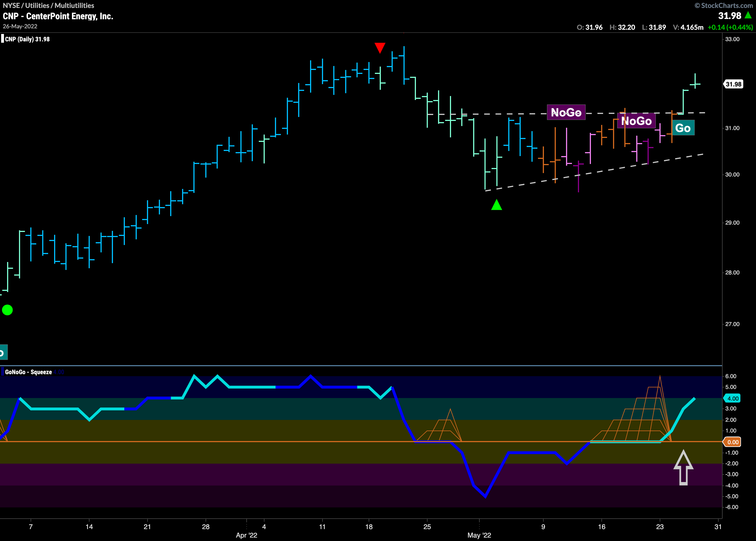The width and height of the screenshot is (756, 541).
Task: Click the latest price bar at 31.98
Action: pos(695,81)
